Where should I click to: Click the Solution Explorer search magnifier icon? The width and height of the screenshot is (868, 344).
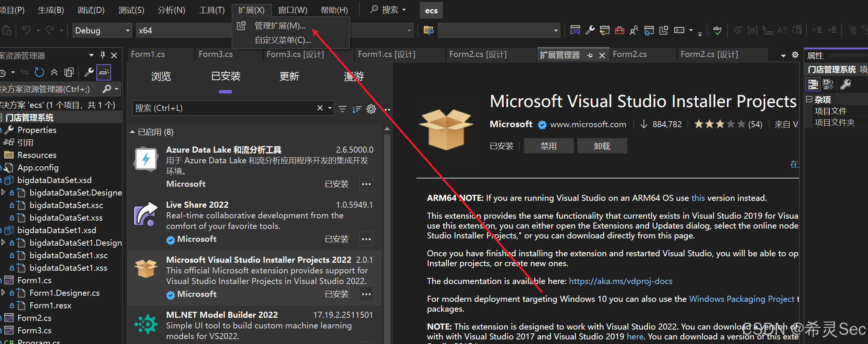click(x=107, y=89)
